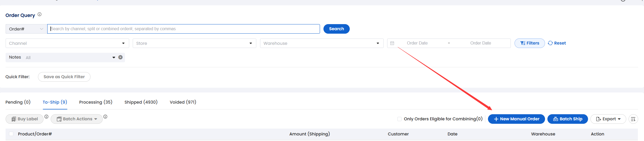
Task: Open the Export dropdown
Action: 608,119
